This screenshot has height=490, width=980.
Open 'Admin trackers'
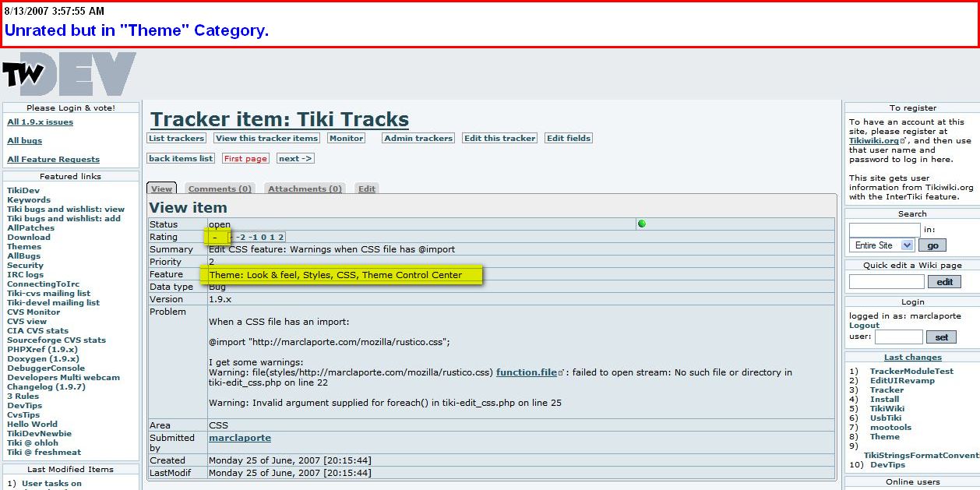coord(418,138)
